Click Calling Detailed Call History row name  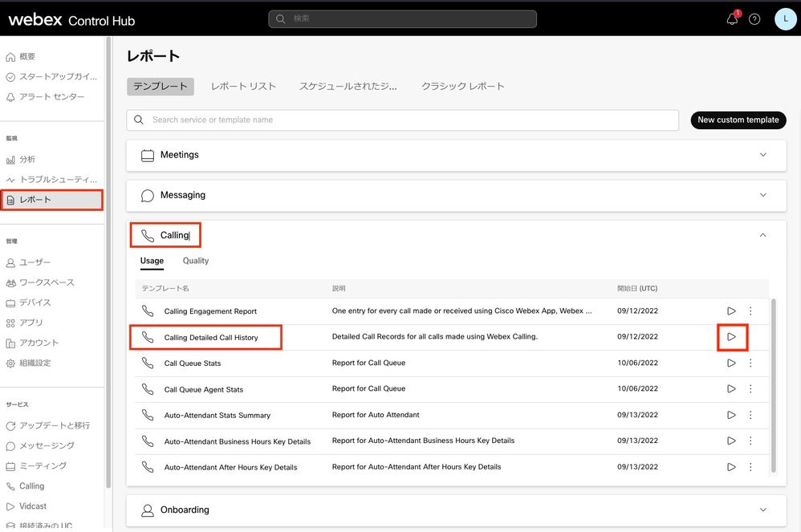(x=211, y=338)
